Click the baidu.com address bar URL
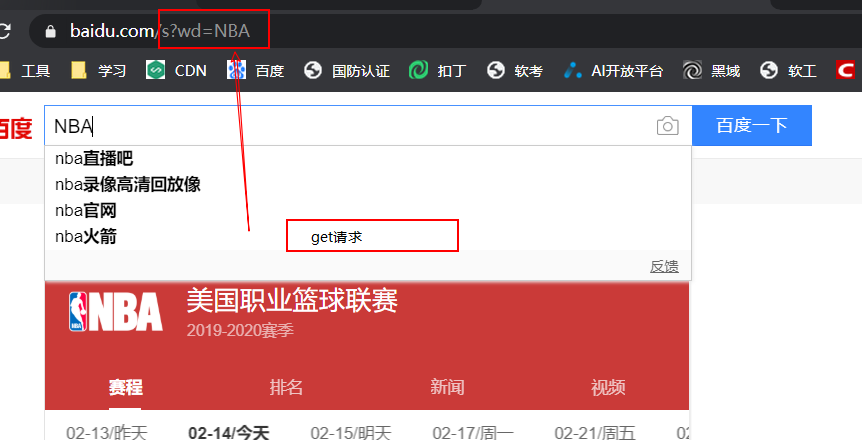 coord(160,31)
